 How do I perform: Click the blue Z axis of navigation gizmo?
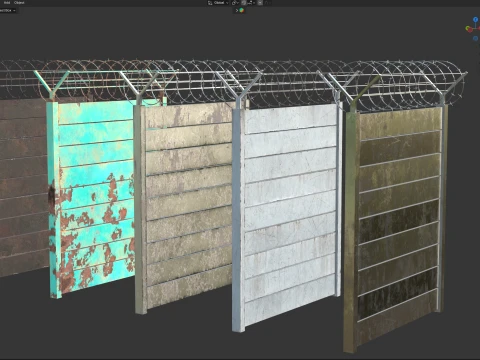pyautogui.click(x=476, y=19)
